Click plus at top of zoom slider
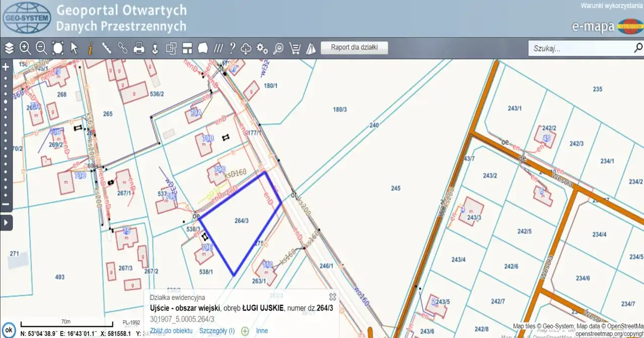 [x=6, y=67]
